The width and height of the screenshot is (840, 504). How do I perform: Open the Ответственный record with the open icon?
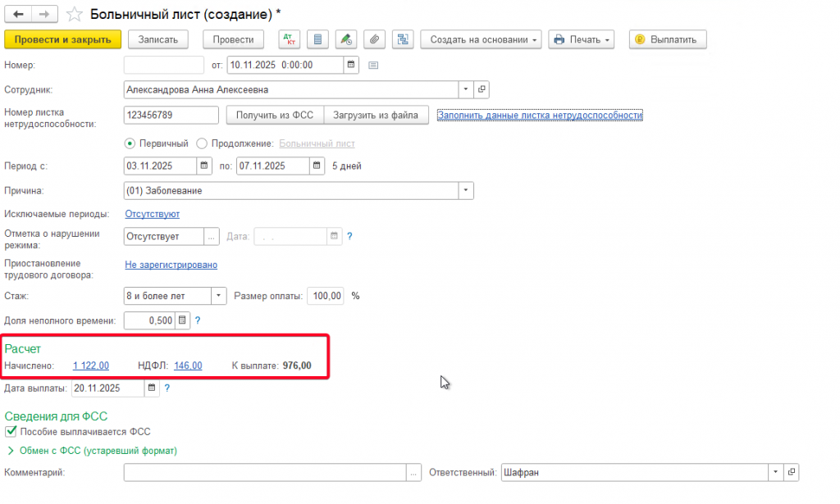[x=792, y=472]
